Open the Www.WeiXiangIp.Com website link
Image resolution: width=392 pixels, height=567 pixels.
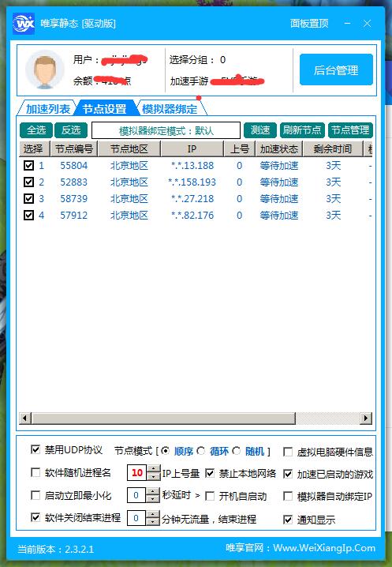(324, 548)
